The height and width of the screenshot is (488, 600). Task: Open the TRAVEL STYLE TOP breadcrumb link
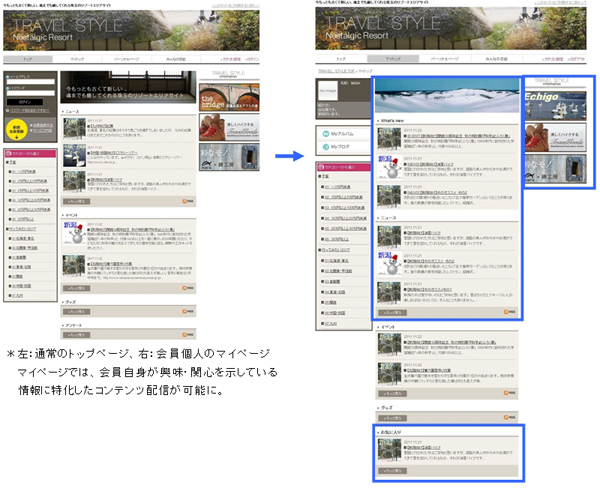click(336, 71)
